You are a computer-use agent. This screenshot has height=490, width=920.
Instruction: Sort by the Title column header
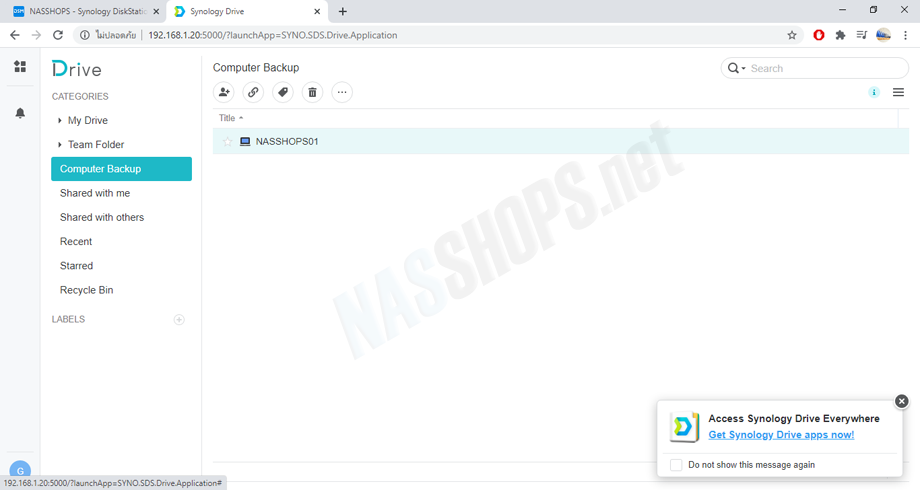click(227, 118)
